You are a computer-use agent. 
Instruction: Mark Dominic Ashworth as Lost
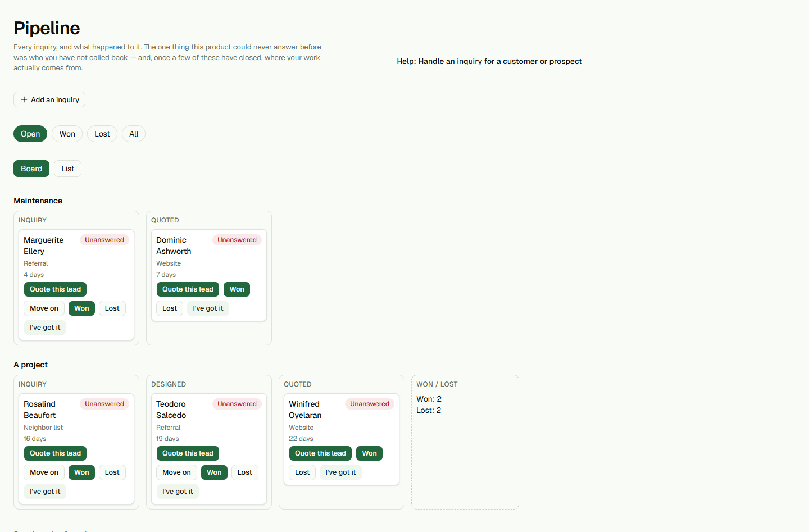170,308
